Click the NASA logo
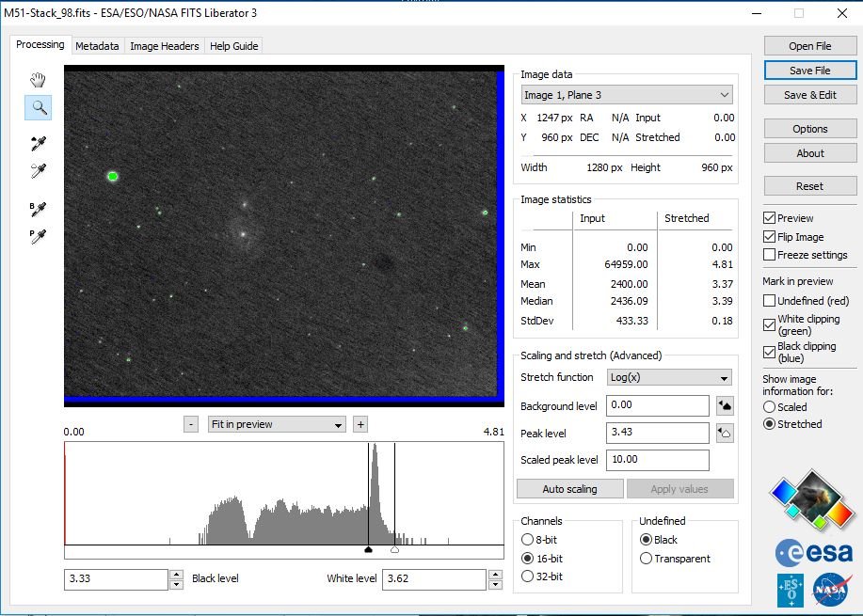The image size is (863, 616). click(830, 590)
